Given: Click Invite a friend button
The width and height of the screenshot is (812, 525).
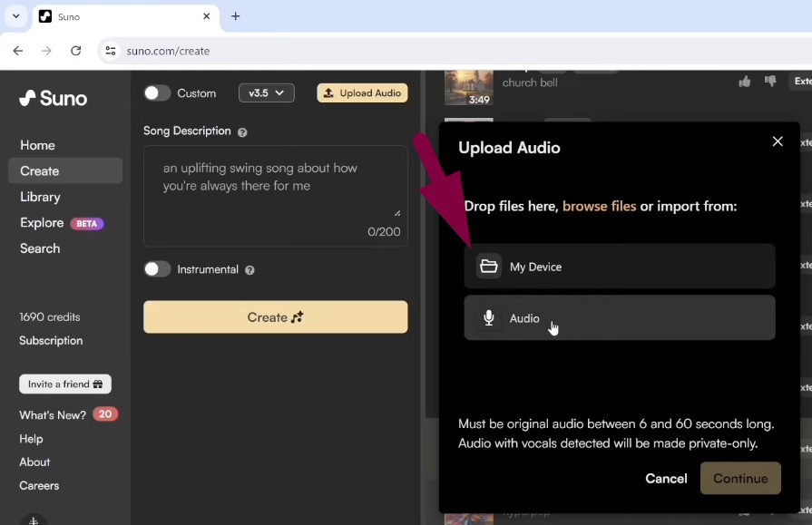Looking at the screenshot, I should [65, 384].
